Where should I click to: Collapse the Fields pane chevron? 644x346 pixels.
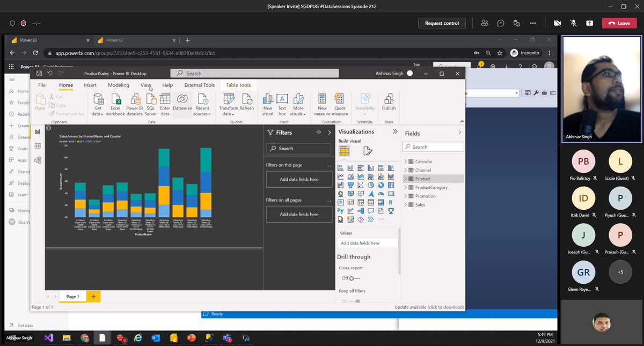tap(459, 133)
